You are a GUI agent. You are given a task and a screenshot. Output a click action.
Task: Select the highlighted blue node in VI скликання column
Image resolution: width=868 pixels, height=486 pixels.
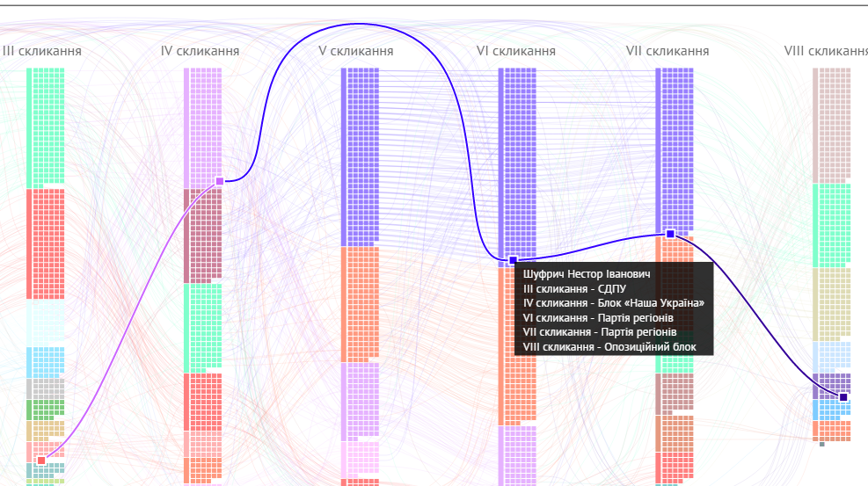(514, 260)
